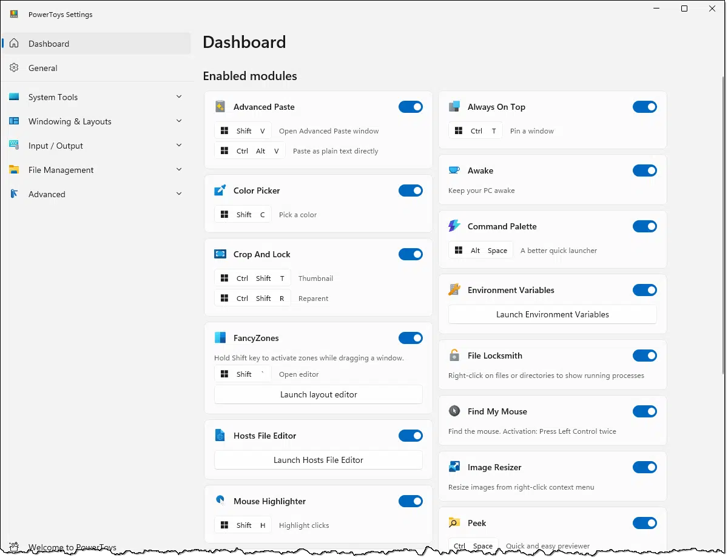This screenshot has height=560, width=728.
Task: Click the Environment Variables module icon
Action: [x=454, y=290]
